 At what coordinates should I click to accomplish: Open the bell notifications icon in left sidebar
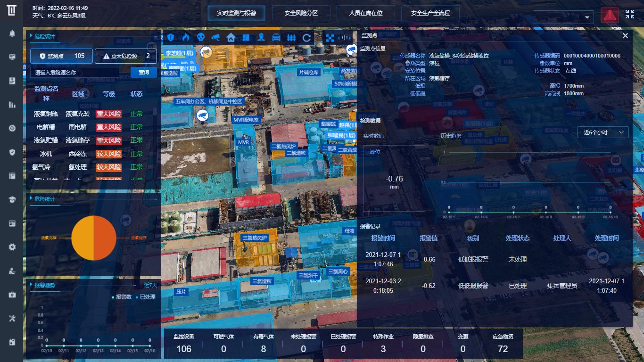(x=12, y=33)
